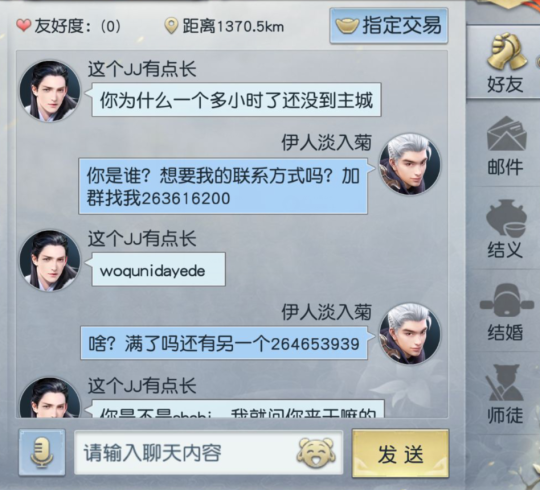The image size is (540, 490).
Task: Click the 发送 send button
Action: click(x=400, y=453)
